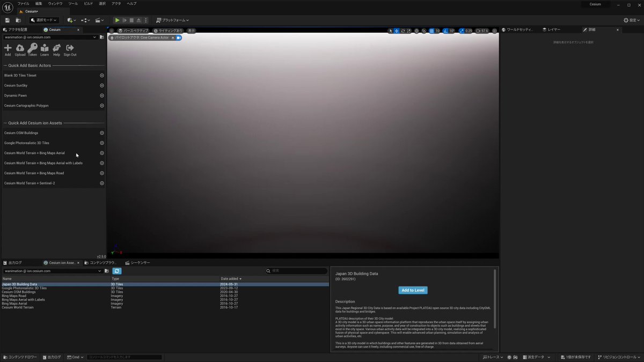Open the camera speed 57.6 setting
The image size is (644, 362).
(x=482, y=31)
